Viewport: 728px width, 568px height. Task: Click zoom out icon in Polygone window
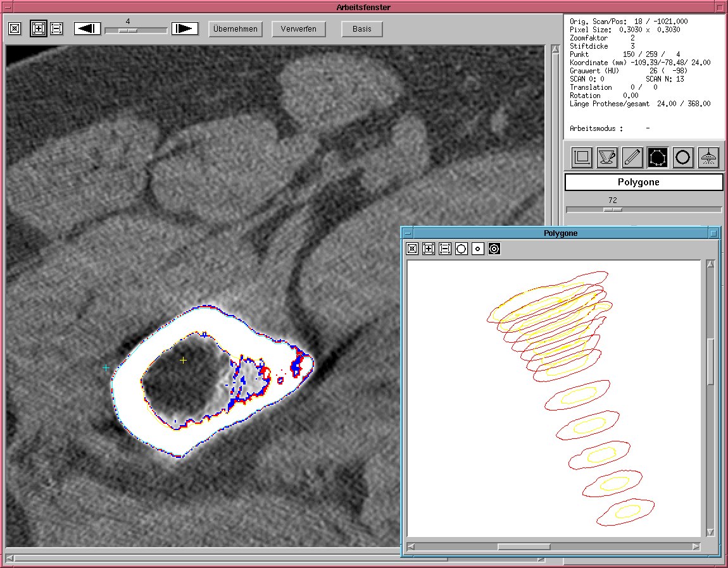pos(445,249)
